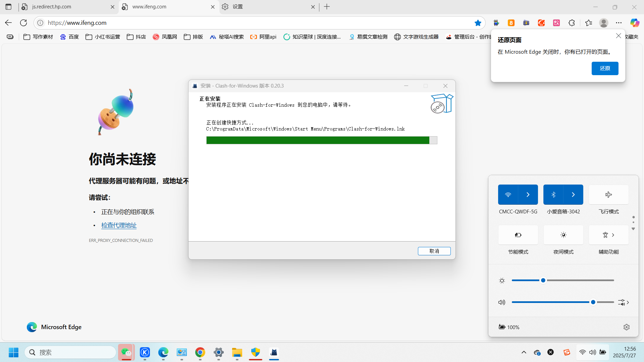Open Edge settings and more menu
The image size is (644, 362).
619,23
